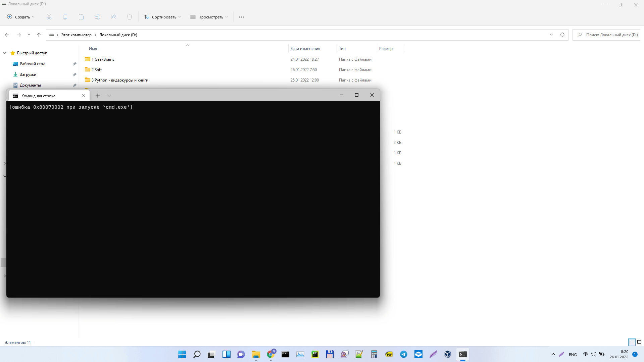Viewport: 644px width, 362px height.
Task: Click the Rename icon in Explorer toolbar
Action: point(97,17)
